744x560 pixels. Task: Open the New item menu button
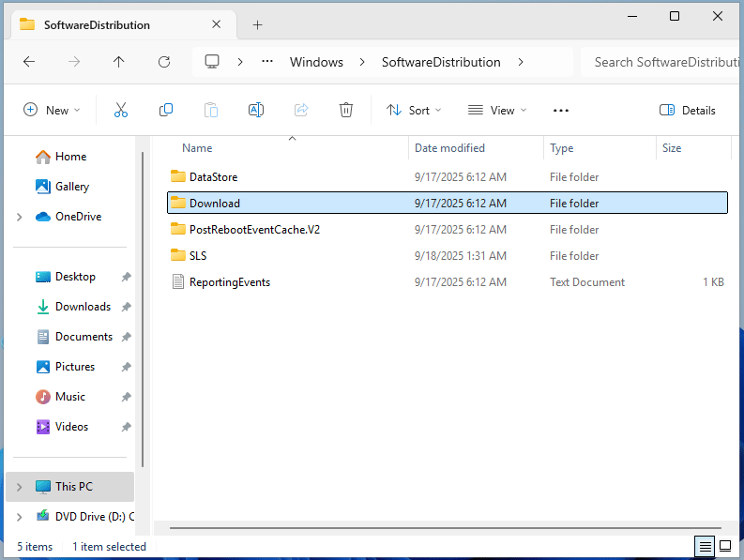pos(52,110)
